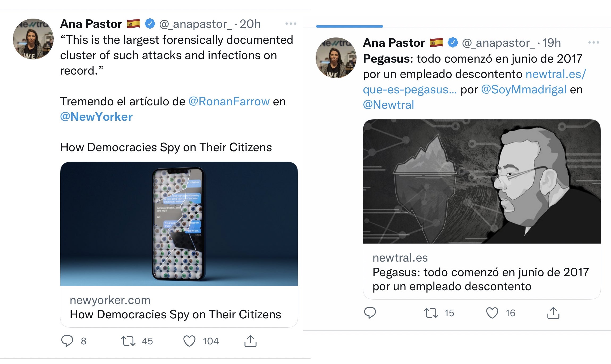Open the @NewYorker mention link
Screen dimensions: 611x364
coord(96,117)
